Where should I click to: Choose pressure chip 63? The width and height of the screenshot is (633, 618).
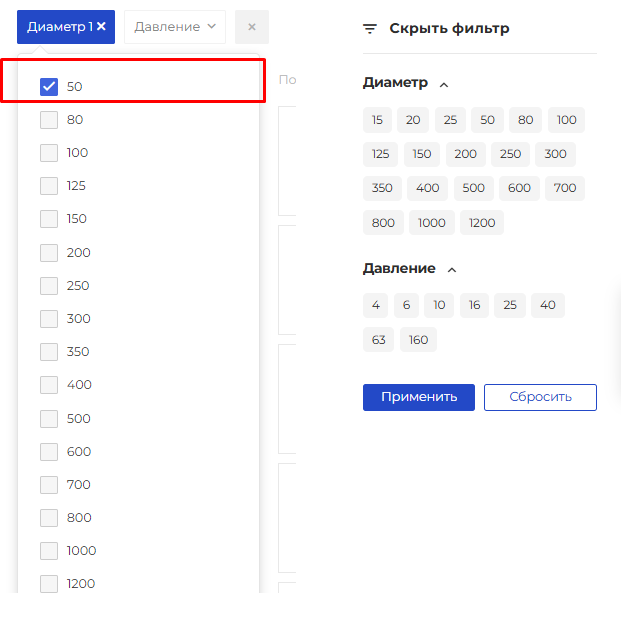point(378,340)
